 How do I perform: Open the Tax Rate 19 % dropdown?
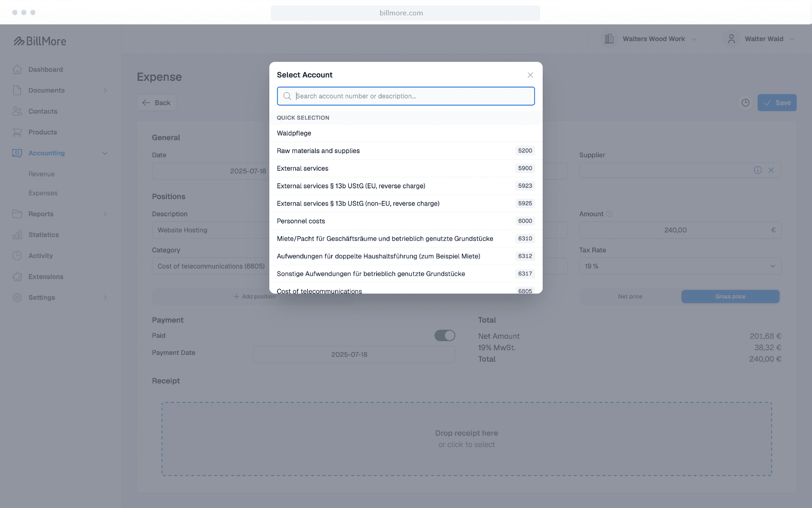click(x=680, y=266)
